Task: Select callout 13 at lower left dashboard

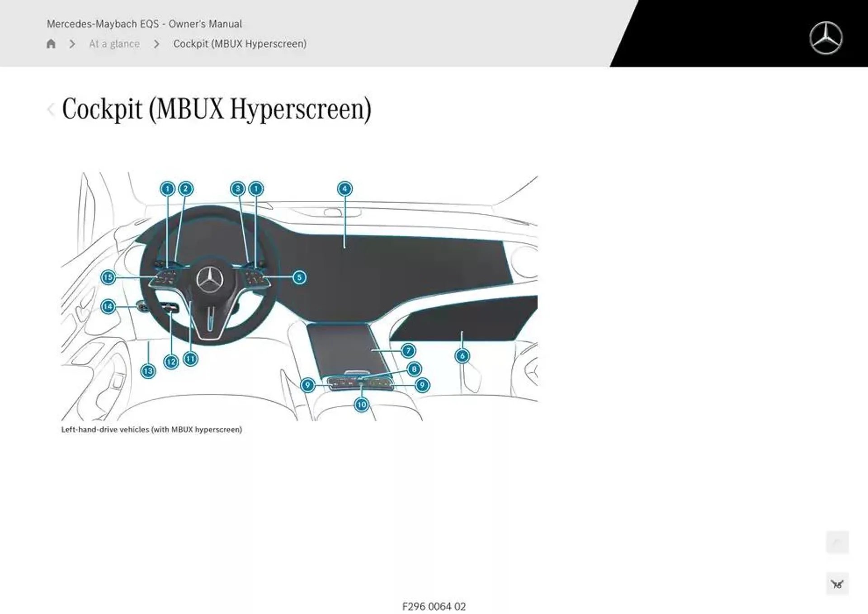Action: (x=148, y=371)
